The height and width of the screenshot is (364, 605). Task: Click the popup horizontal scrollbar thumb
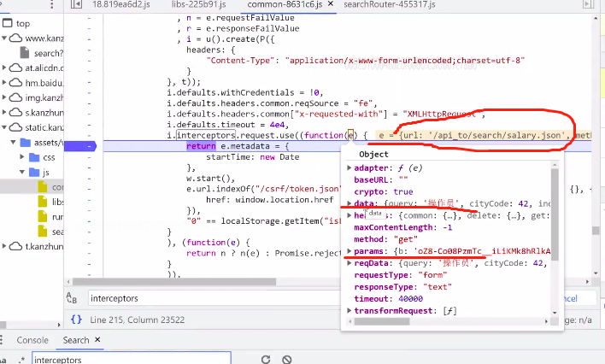[x=382, y=321]
